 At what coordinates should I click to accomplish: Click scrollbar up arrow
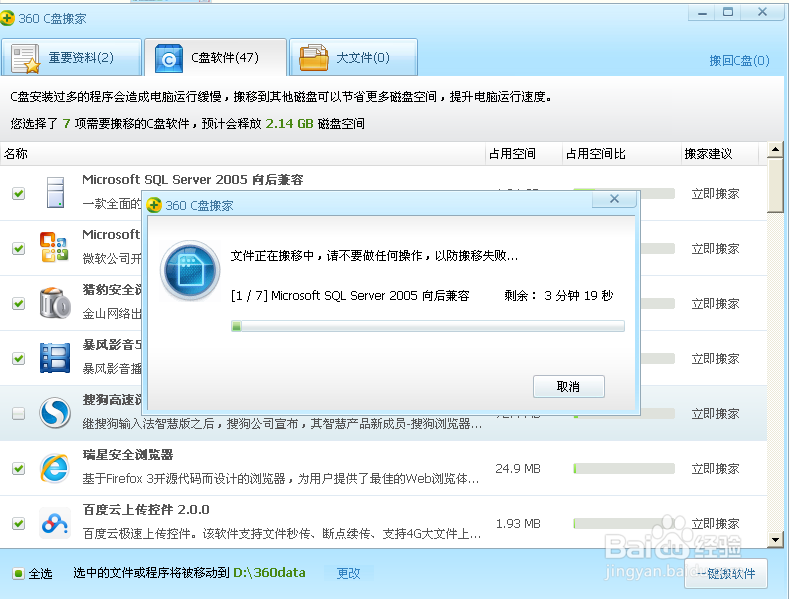[775, 149]
